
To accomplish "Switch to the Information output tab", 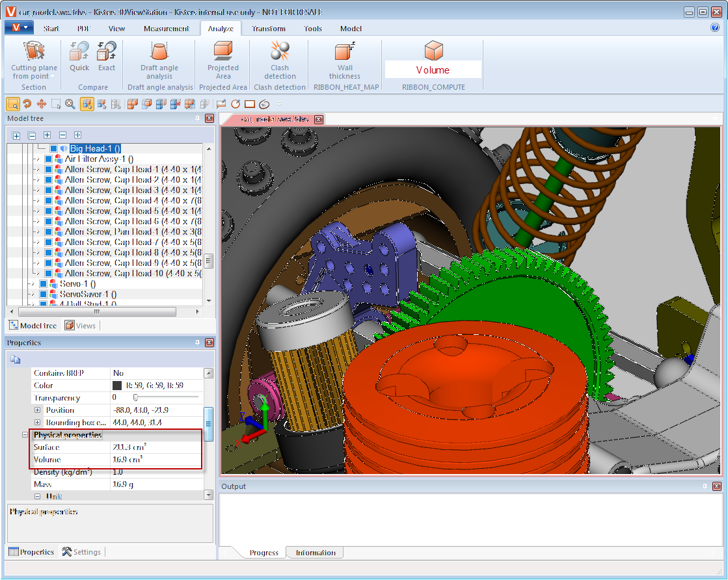I will pos(316,553).
